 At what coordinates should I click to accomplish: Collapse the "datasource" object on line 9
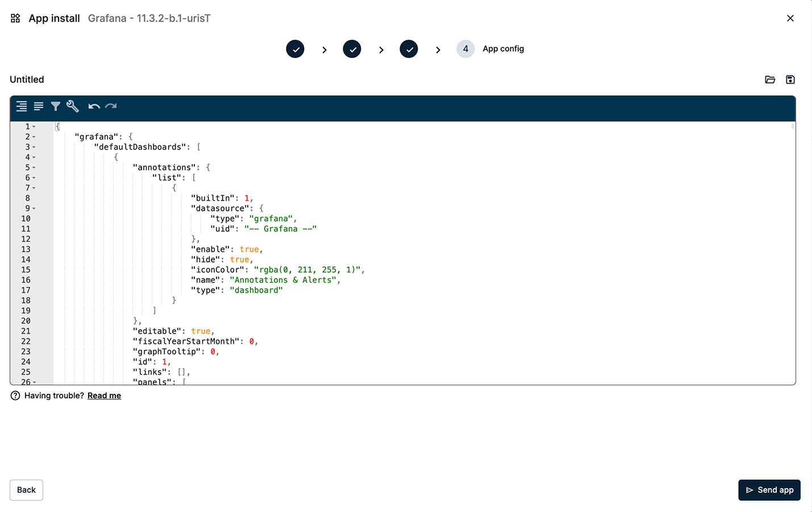click(x=34, y=209)
